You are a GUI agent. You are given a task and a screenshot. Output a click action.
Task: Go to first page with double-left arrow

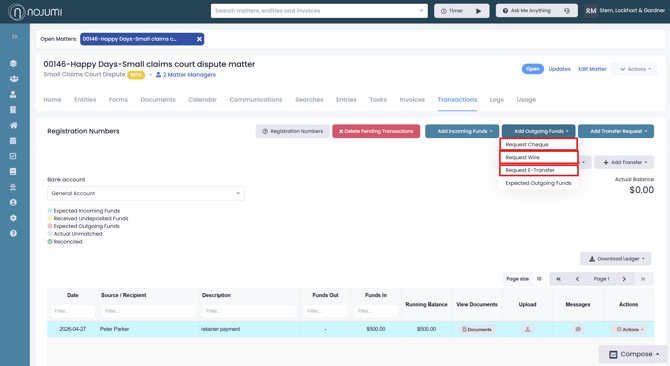pos(558,279)
